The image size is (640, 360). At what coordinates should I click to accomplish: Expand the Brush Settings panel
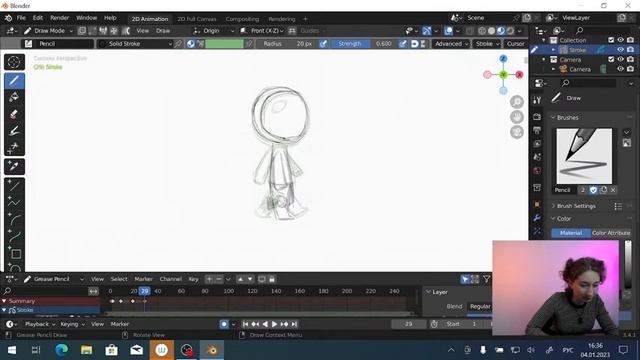(576, 206)
